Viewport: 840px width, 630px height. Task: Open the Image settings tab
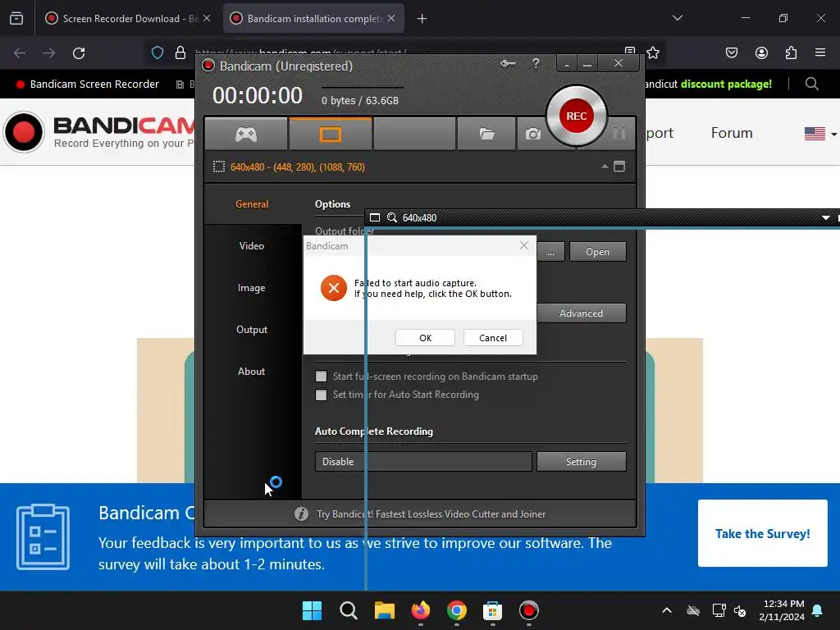pos(252,288)
